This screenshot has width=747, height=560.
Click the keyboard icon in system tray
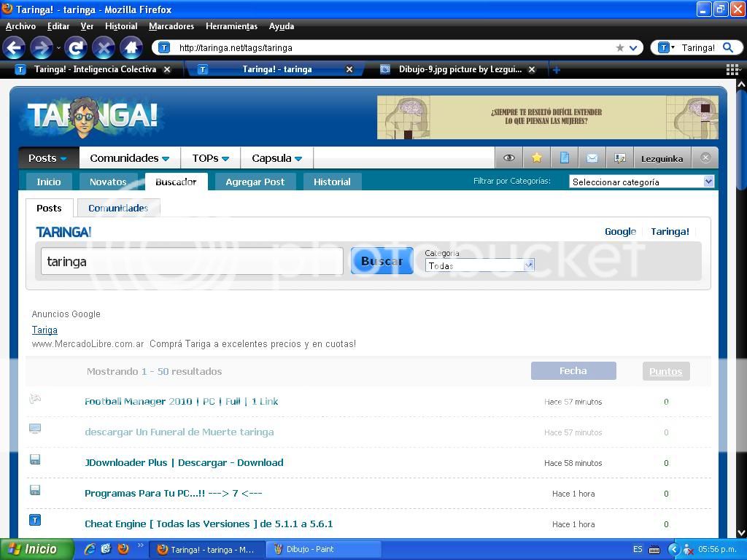654,550
